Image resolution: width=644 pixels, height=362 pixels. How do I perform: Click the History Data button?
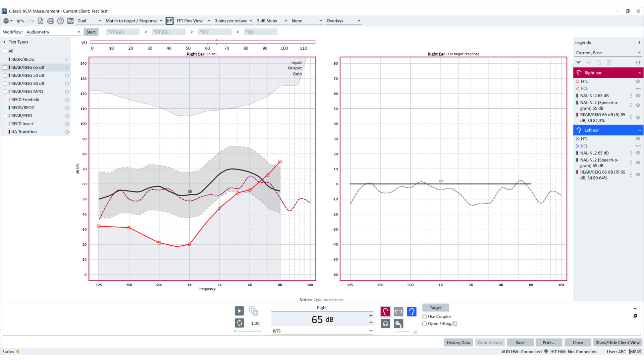pyautogui.click(x=458, y=343)
